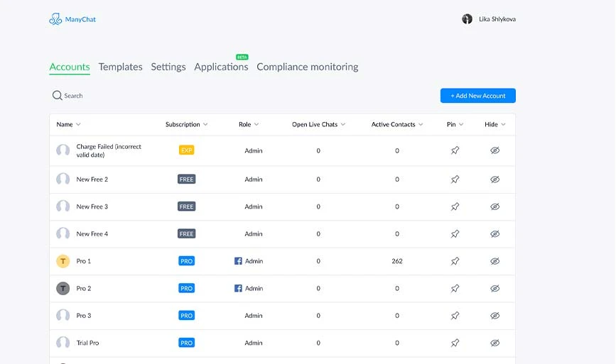The height and width of the screenshot is (364, 616).
Task: Click the search magnifier icon
Action: 57,95
